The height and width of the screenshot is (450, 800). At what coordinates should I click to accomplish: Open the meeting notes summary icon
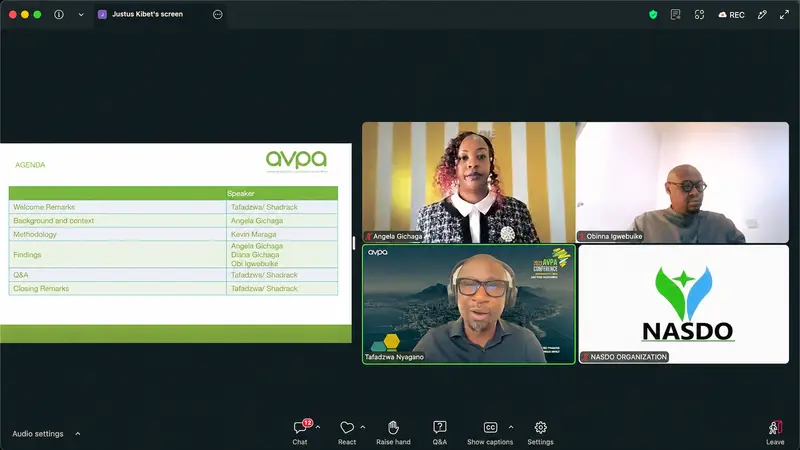click(x=675, y=14)
